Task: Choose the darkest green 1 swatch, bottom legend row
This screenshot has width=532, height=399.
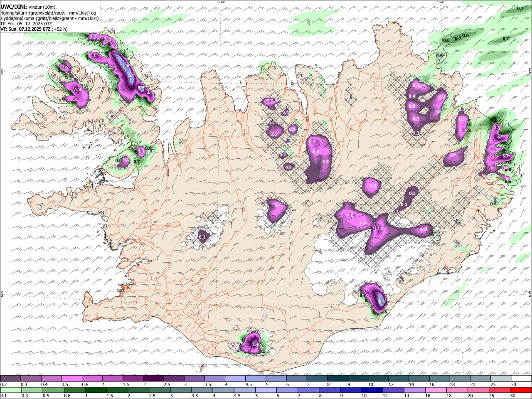Action: click(96, 390)
